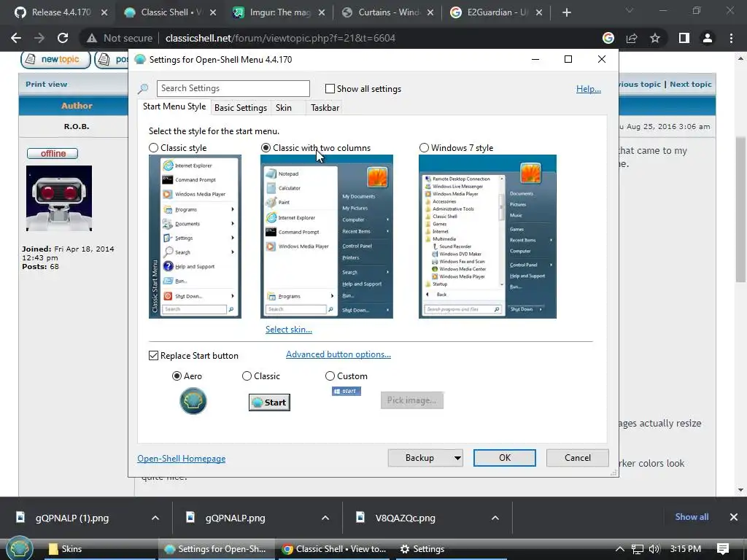Select Classic with two columns radio button
The width and height of the screenshot is (747, 560).
[266, 148]
